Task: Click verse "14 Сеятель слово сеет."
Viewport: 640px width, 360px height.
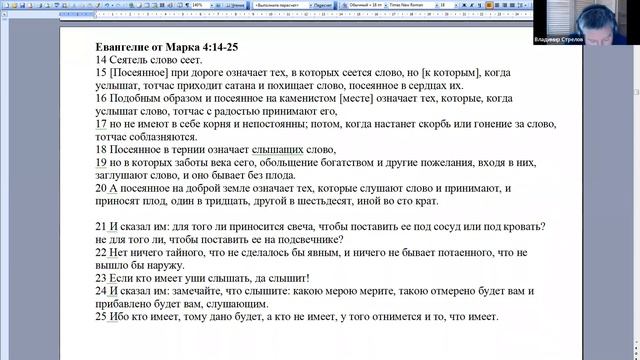Action: [149, 60]
